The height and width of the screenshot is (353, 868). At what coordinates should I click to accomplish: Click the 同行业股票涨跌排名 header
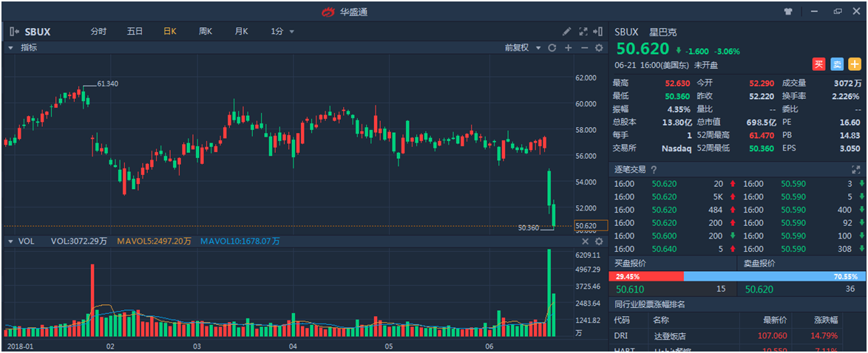point(650,304)
